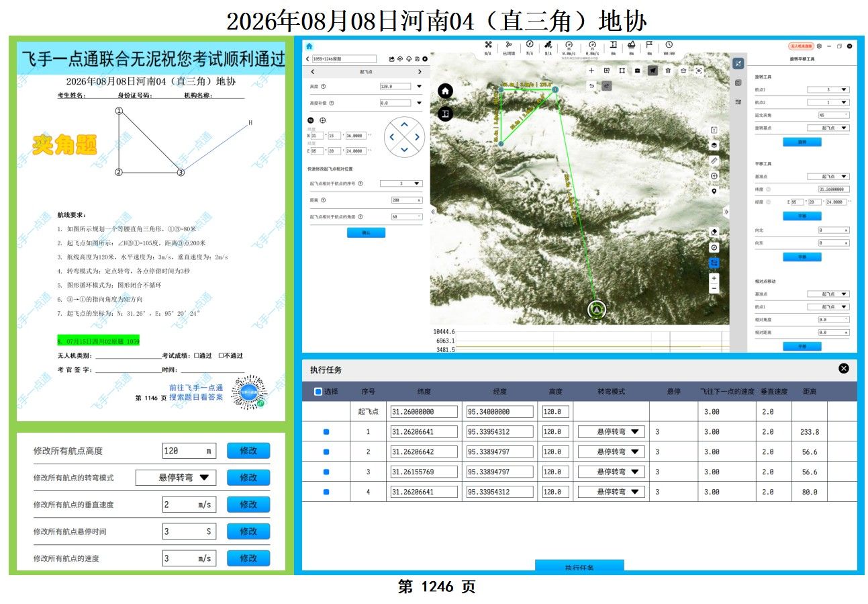Click the plus add-waypoint icon in map toolbar

coord(591,70)
